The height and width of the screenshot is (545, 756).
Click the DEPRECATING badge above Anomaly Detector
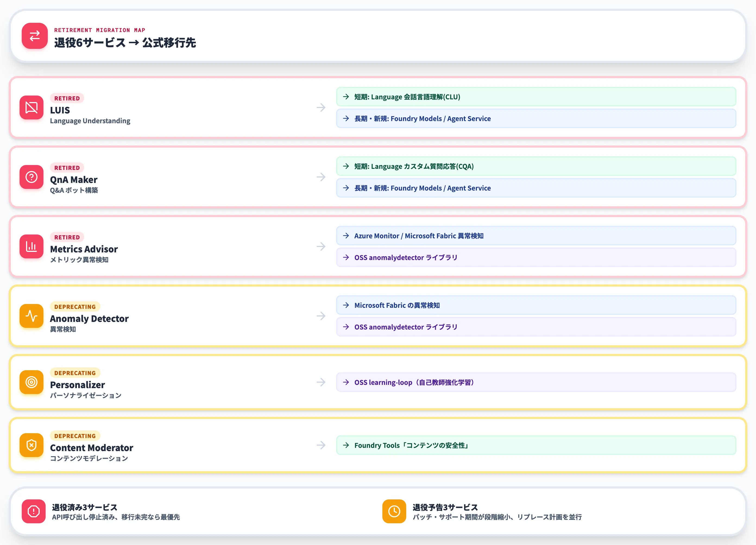click(75, 306)
